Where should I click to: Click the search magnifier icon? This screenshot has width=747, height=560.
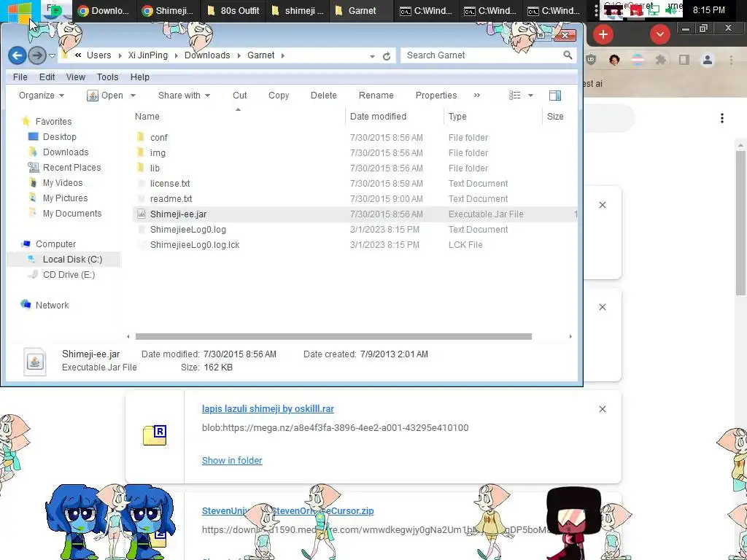568,55
